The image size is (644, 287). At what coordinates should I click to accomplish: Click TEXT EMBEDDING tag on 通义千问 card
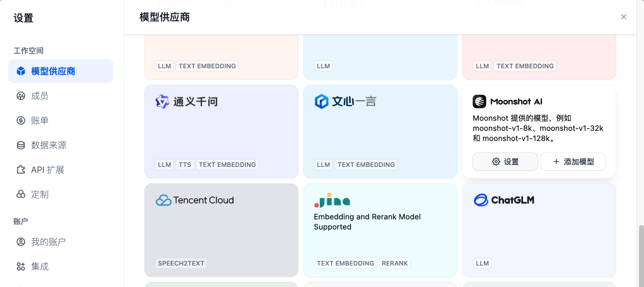tap(227, 165)
